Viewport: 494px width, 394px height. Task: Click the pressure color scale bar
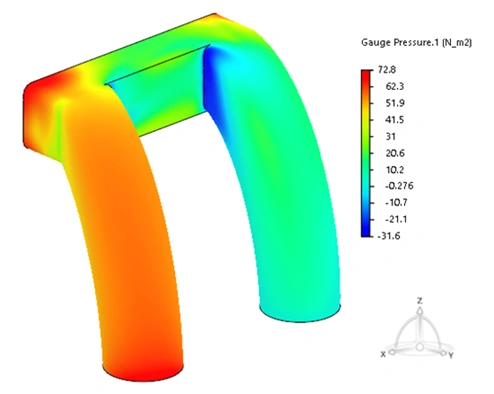[366, 153]
